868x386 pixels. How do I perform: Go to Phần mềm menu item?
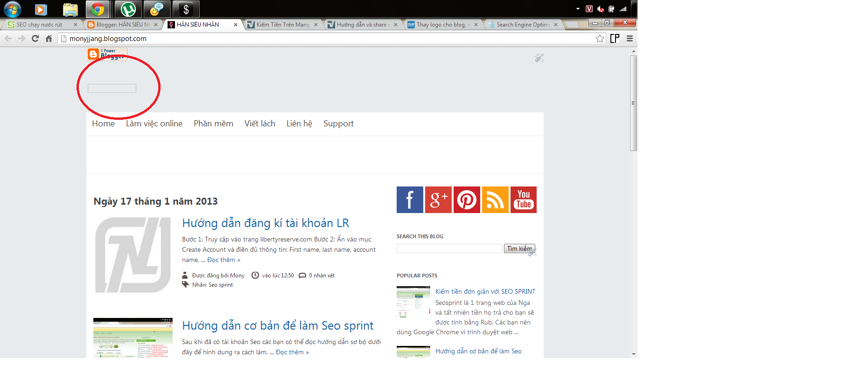point(213,124)
